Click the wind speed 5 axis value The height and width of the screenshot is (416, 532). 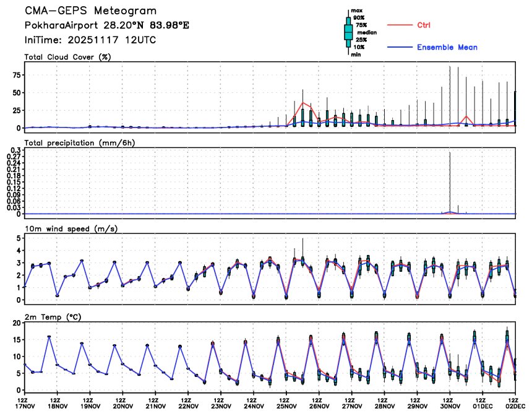coord(19,238)
